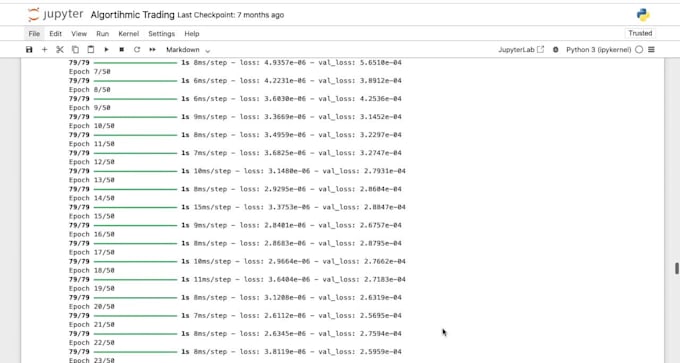The width and height of the screenshot is (680, 363).
Task: Open the hamburger menu icon on the toolbar
Action: [651, 49]
